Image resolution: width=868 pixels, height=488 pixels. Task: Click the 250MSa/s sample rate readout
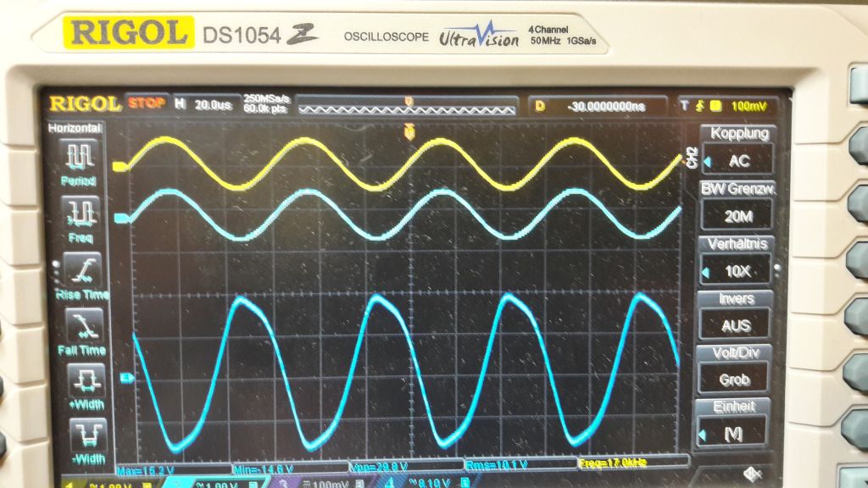coord(266,98)
